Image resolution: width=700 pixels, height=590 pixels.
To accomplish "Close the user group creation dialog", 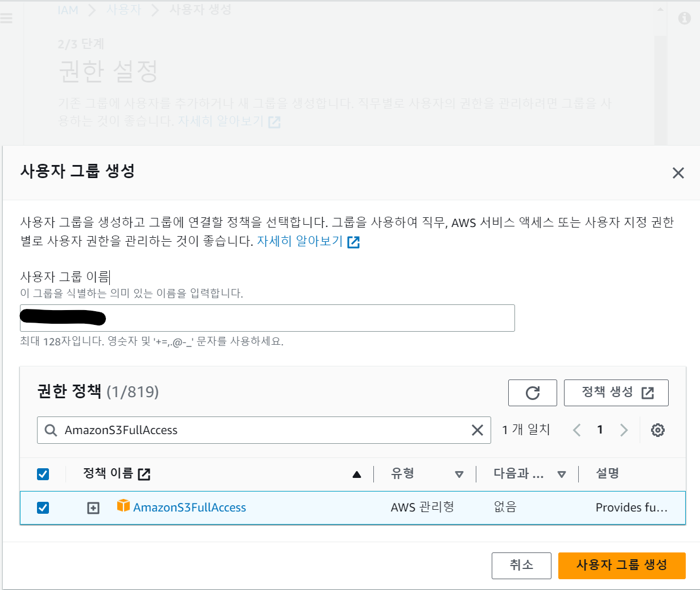I will pyautogui.click(x=678, y=173).
